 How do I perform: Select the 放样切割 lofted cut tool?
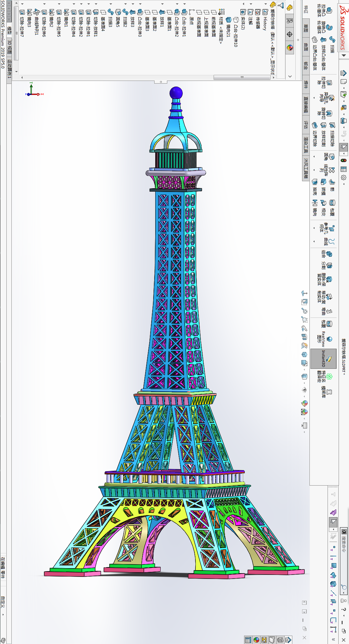[x=323, y=134]
